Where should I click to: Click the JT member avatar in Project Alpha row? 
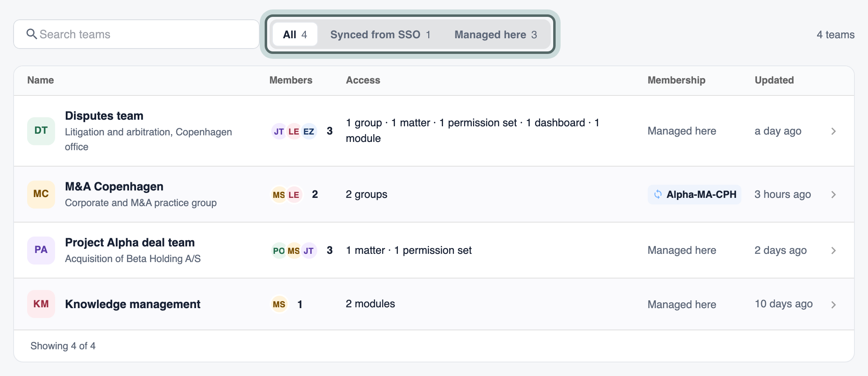(309, 251)
